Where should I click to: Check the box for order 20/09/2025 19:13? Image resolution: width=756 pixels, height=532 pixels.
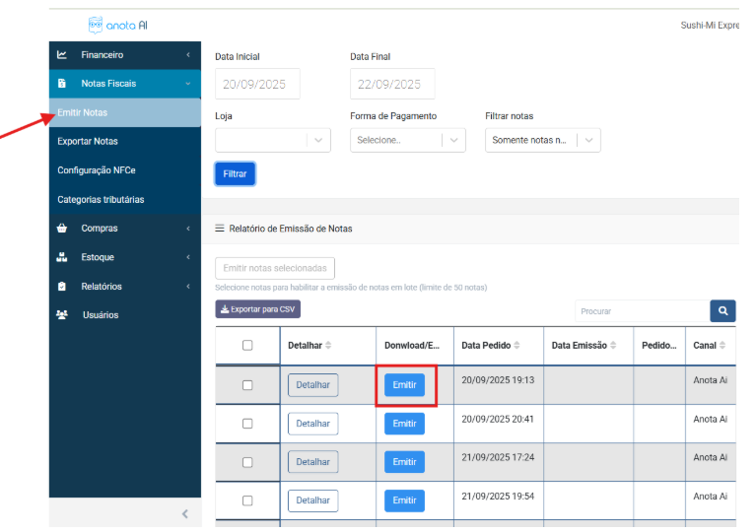pyautogui.click(x=247, y=385)
